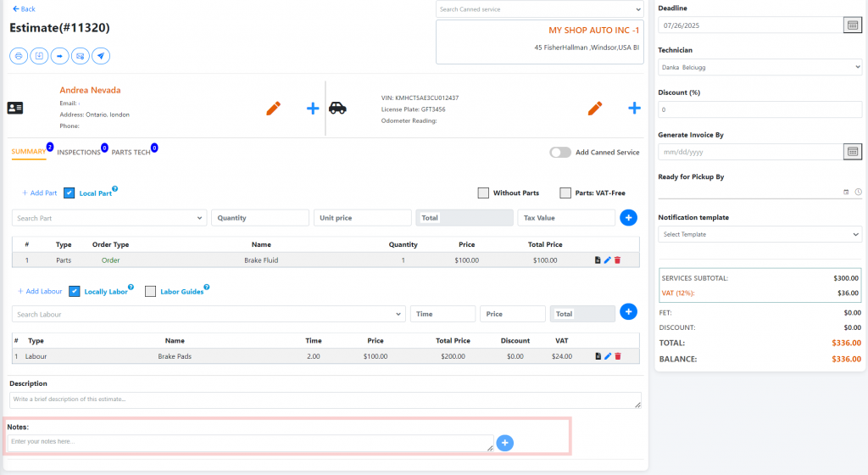The width and height of the screenshot is (868, 475).
Task: Click the blue add note plus button
Action: [x=505, y=443]
